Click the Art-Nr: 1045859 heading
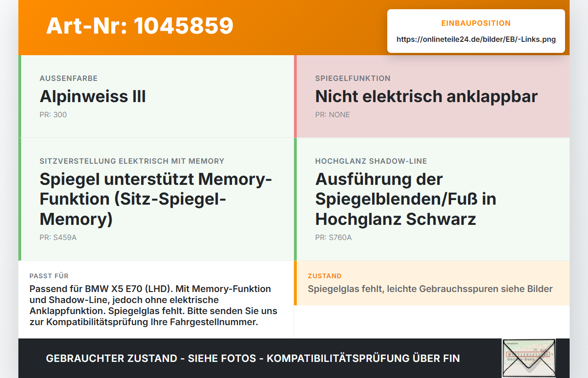The width and height of the screenshot is (588, 378). (x=140, y=26)
